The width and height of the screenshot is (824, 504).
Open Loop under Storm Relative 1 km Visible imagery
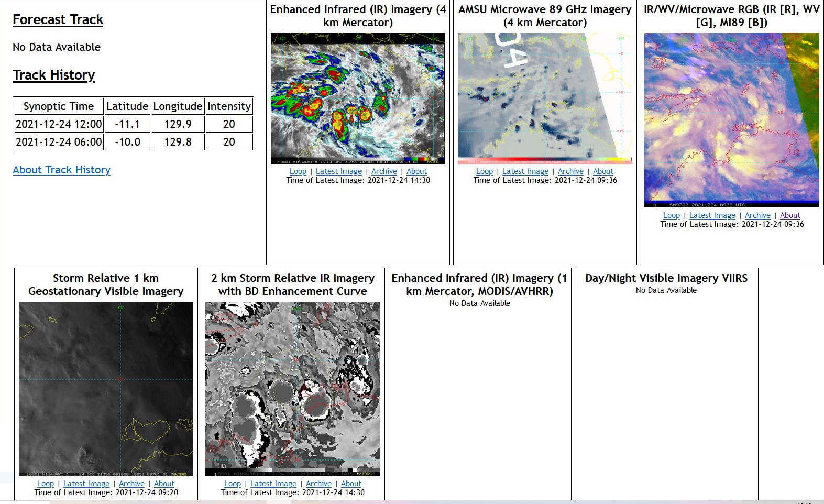(x=46, y=484)
